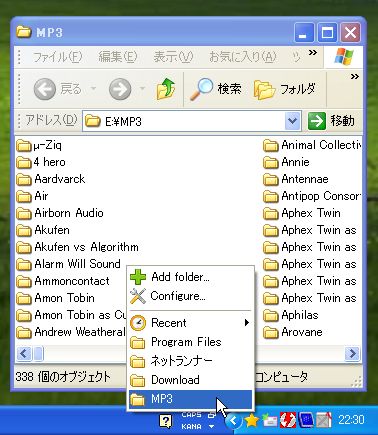This screenshot has width=378, height=435.
Task: Click the blue monitor tray icon
Action: point(306,420)
